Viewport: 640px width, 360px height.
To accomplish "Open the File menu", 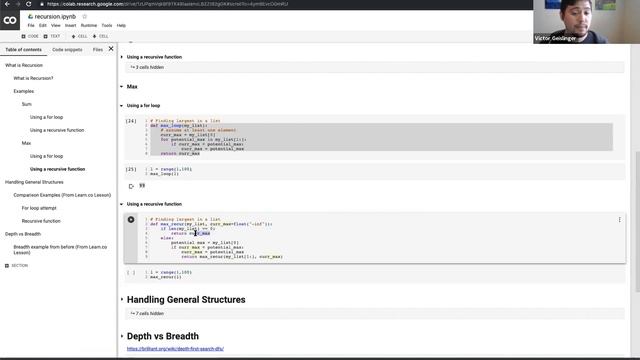I will coord(31,25).
